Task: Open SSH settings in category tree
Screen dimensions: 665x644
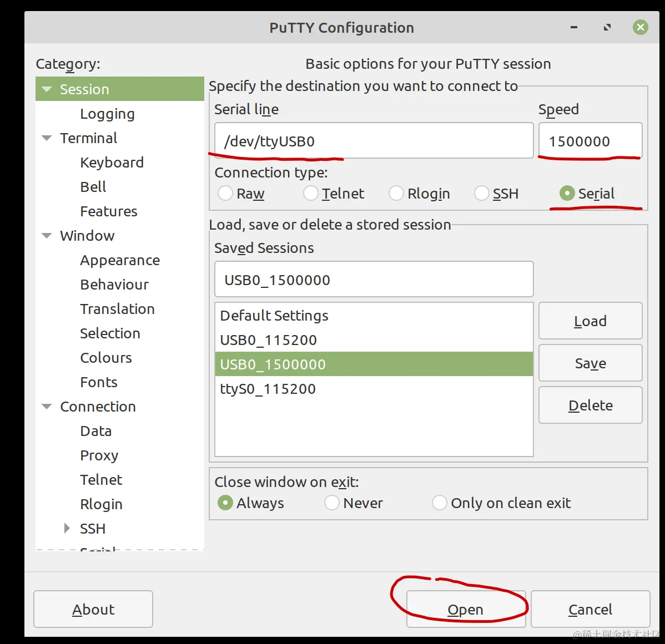Action: pyautogui.click(x=93, y=529)
